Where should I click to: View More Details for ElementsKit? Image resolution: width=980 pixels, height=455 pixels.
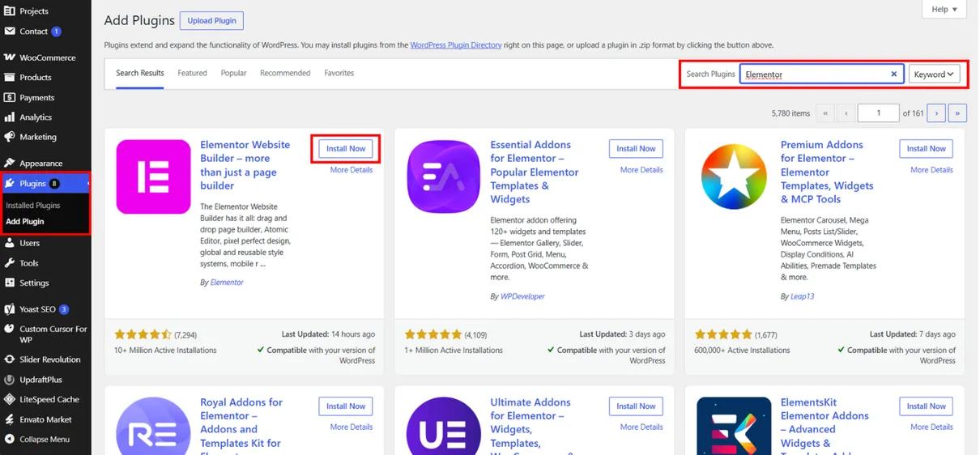[931, 427]
